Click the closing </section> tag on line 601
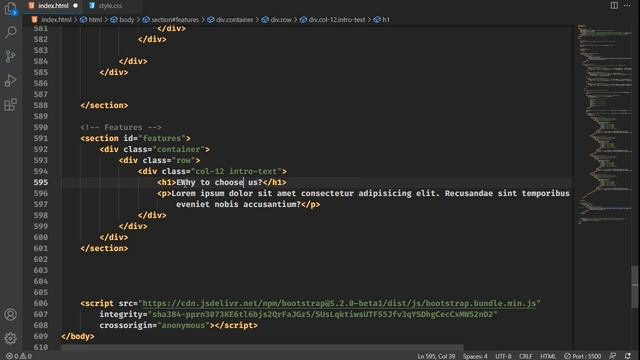Viewport: 640px width, 360px height. (x=104, y=248)
